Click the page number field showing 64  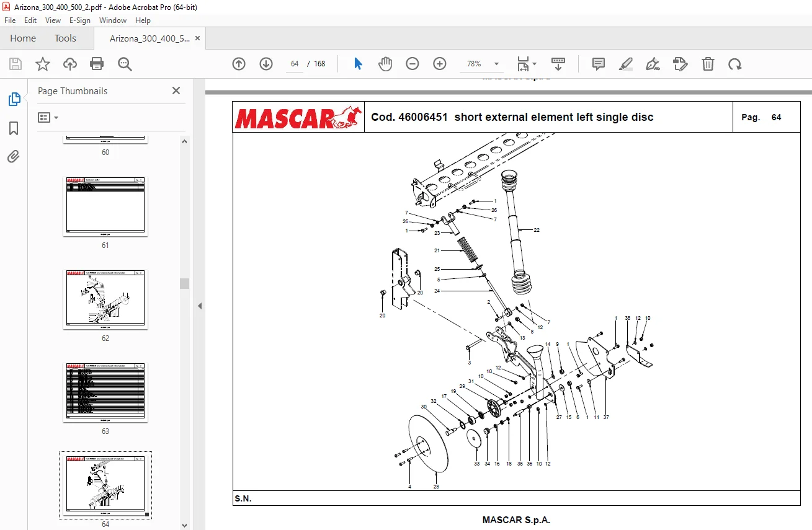tap(295, 64)
